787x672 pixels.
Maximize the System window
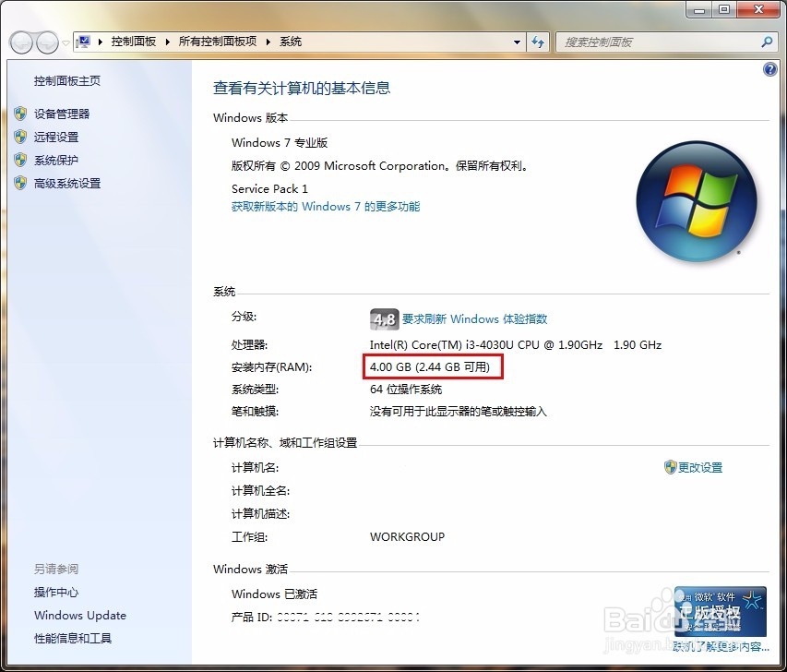tap(724, 9)
